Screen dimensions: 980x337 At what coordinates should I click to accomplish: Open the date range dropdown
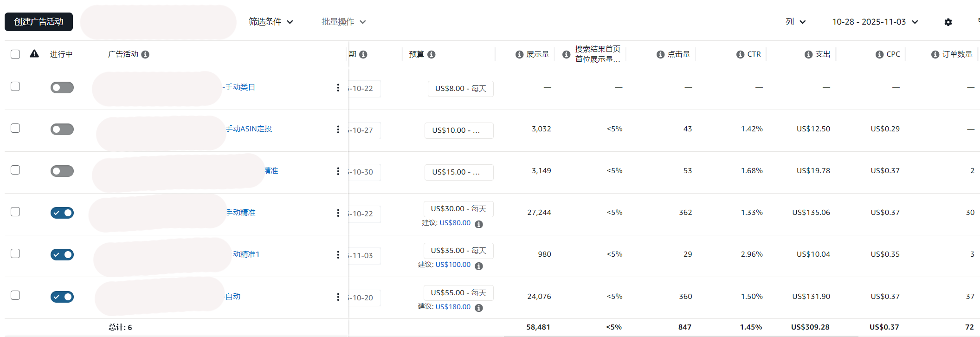[x=875, y=22]
